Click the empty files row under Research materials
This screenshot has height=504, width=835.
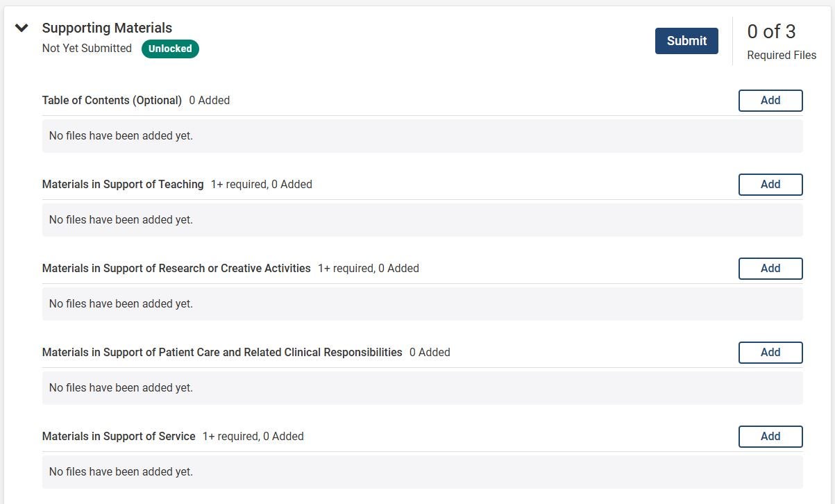[422, 304]
